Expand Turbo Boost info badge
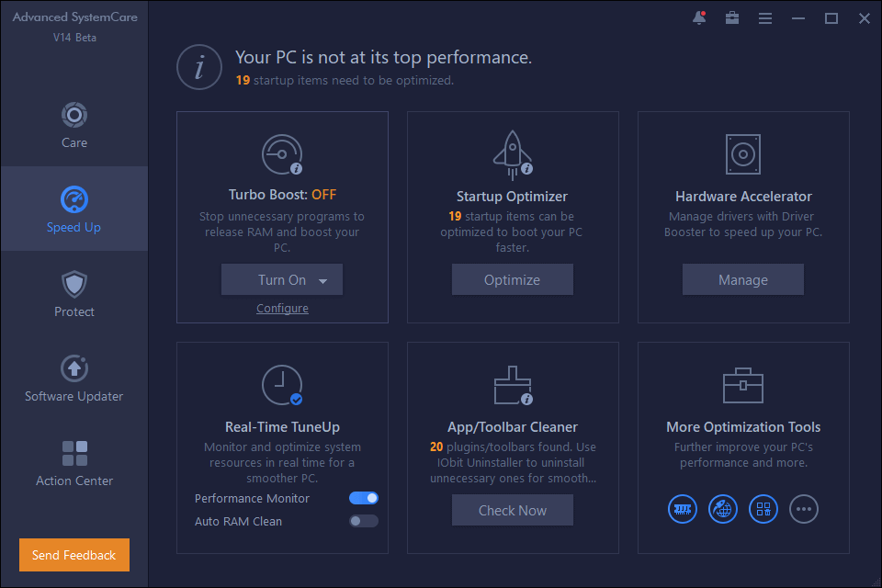Viewport: 882px width, 588px height. (x=297, y=166)
